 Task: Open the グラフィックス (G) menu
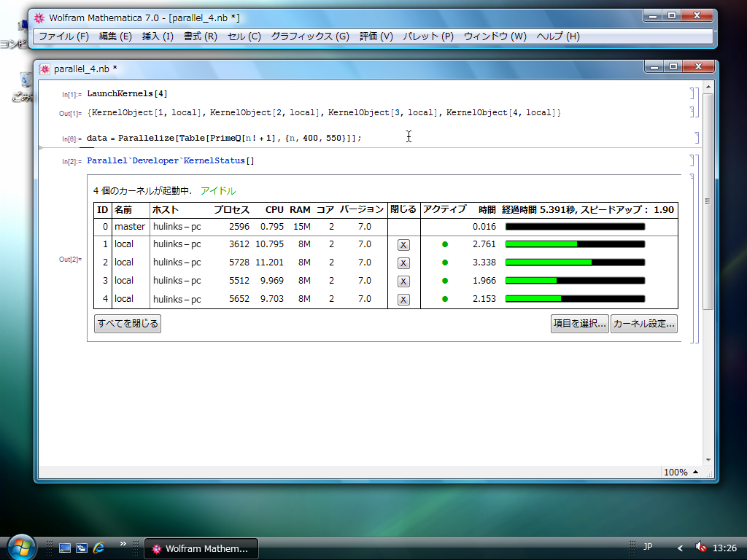pos(310,36)
